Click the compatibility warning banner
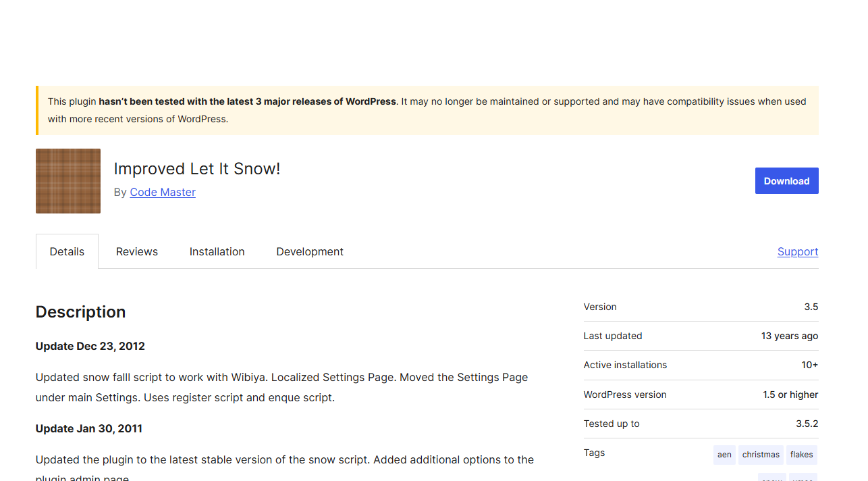This screenshot has width=868, height=481. pos(427,110)
